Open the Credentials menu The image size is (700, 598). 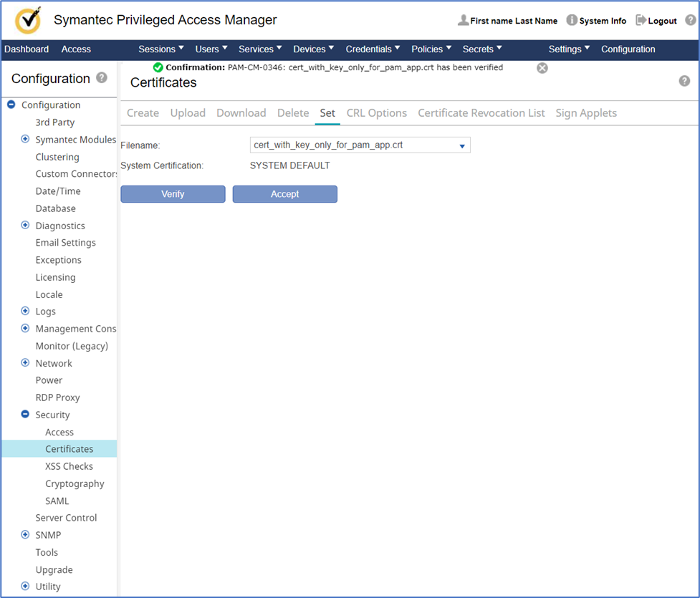tap(373, 49)
